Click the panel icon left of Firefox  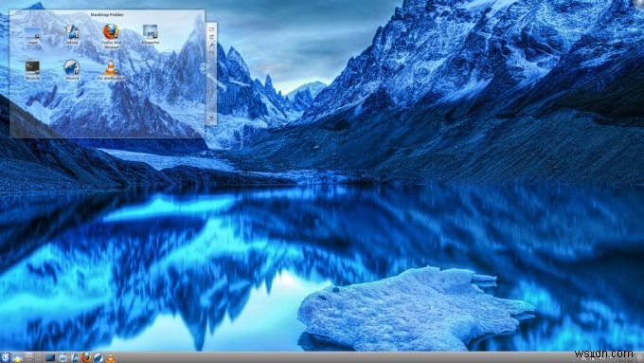74,357
